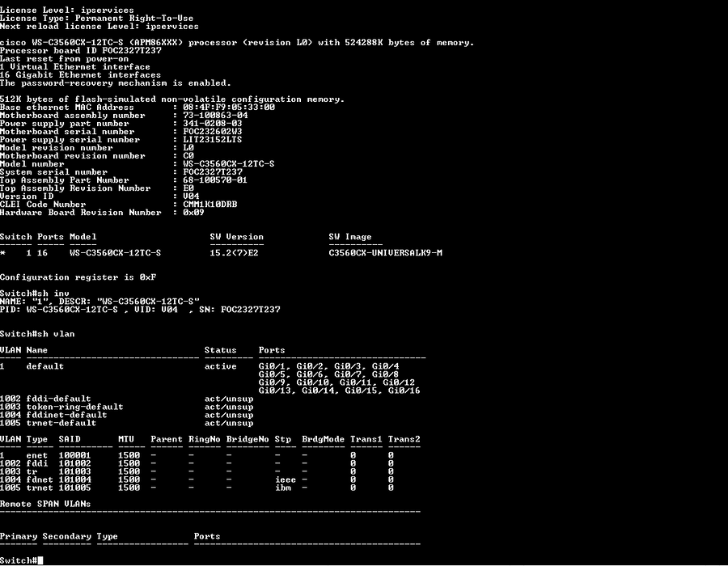Click the text "License Level: ipservices"

67,10
